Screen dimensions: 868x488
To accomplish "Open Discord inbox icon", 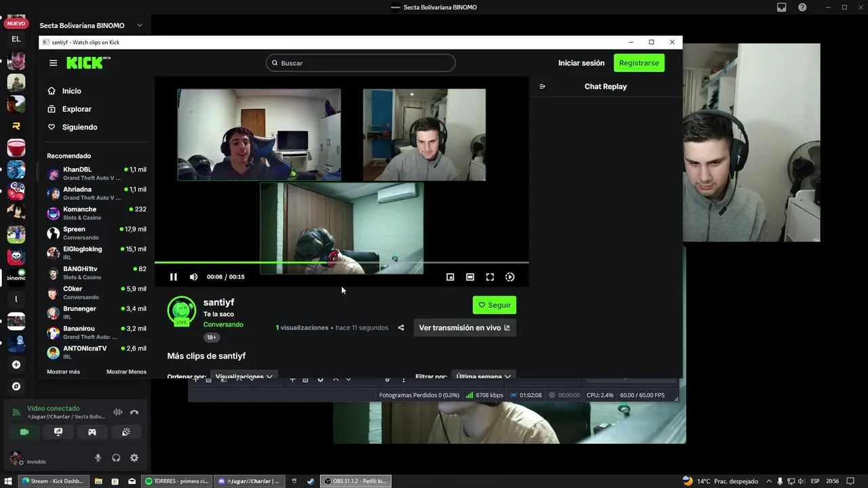I will coord(782,7).
